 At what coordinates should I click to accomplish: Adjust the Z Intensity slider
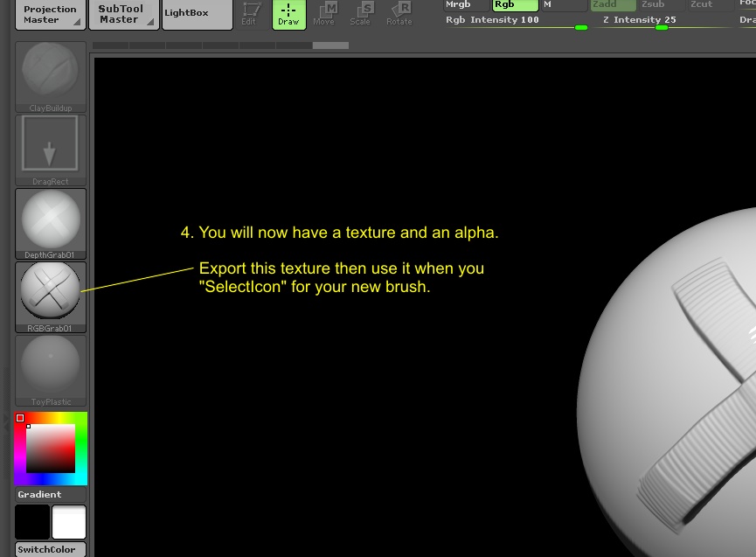[663, 21]
